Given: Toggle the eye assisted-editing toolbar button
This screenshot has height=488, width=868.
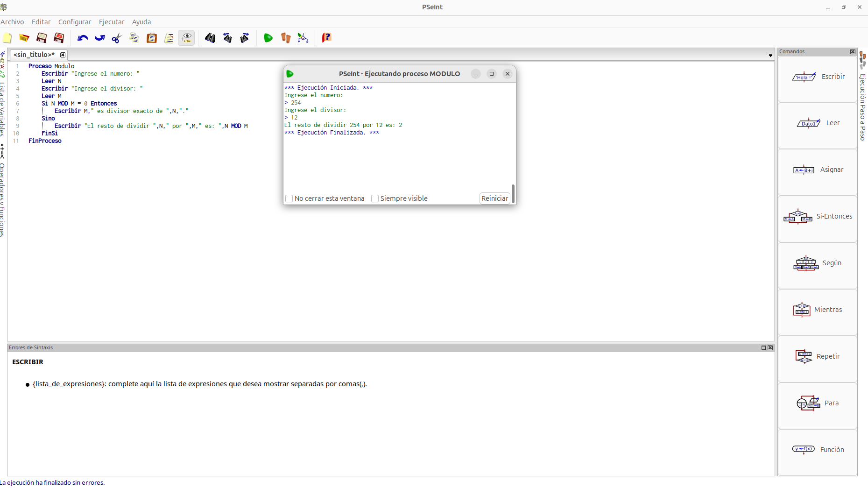Looking at the screenshot, I should tap(186, 38).
